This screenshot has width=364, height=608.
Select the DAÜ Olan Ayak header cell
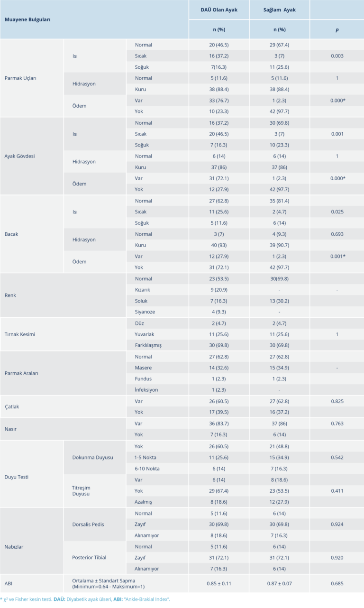click(x=218, y=9)
